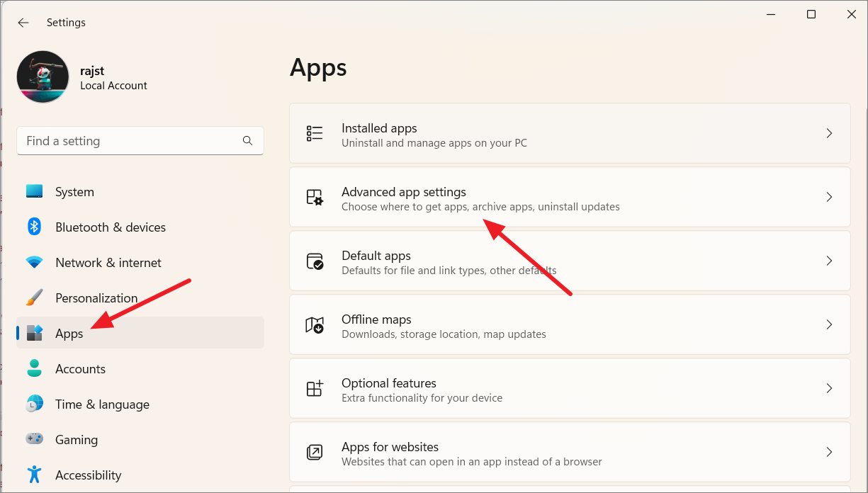The image size is (868, 493).
Task: Click chevron on Default apps row
Action: pyautogui.click(x=829, y=261)
